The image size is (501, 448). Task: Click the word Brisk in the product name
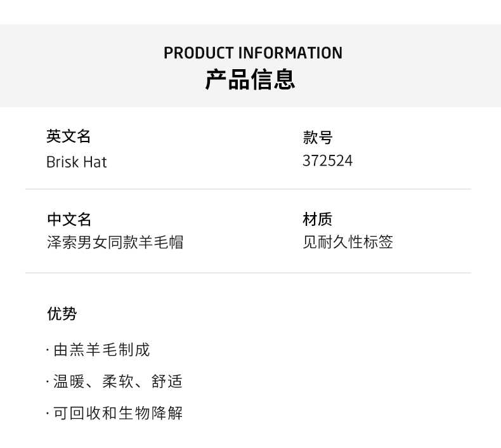coord(62,162)
